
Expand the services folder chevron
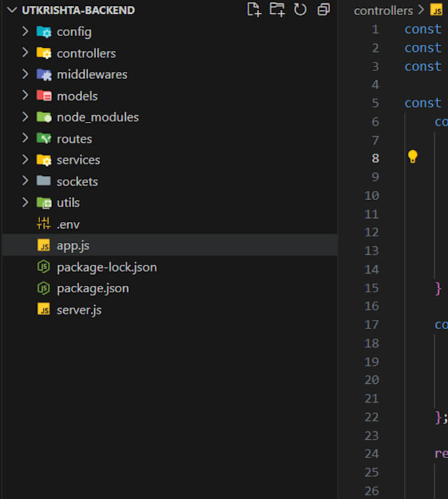(x=25, y=159)
